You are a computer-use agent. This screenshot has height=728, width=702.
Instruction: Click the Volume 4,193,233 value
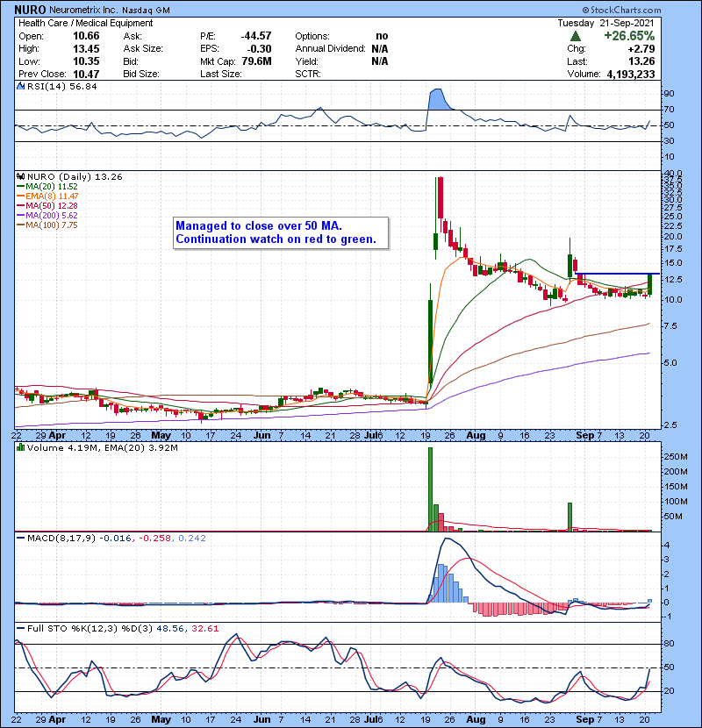click(x=630, y=74)
